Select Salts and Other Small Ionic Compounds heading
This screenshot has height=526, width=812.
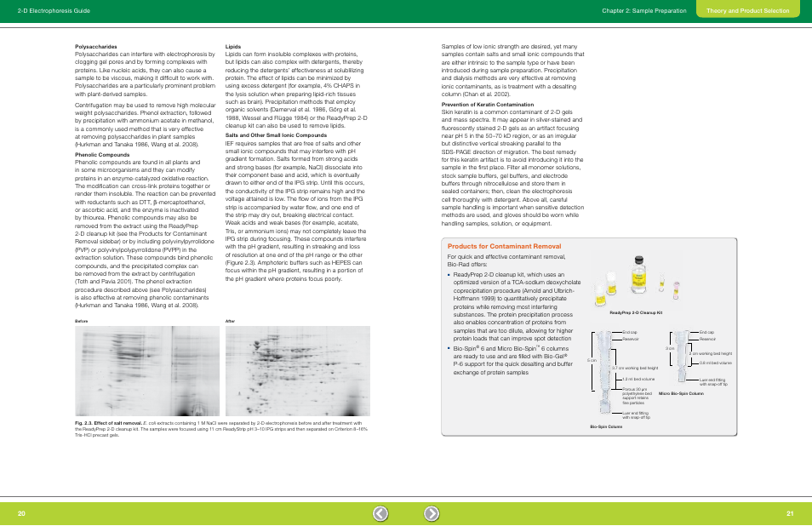(276, 135)
